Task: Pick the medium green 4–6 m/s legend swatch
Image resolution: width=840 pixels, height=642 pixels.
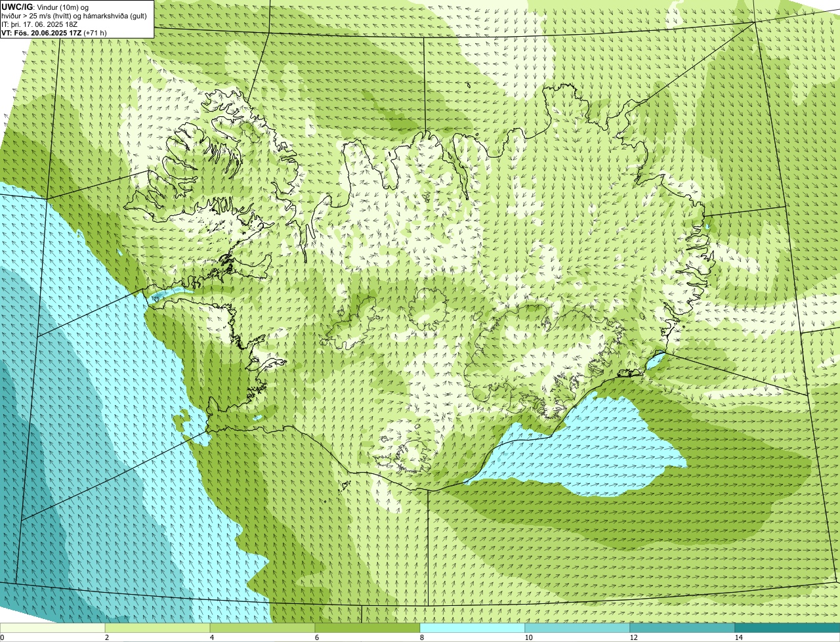Action: click(262, 628)
